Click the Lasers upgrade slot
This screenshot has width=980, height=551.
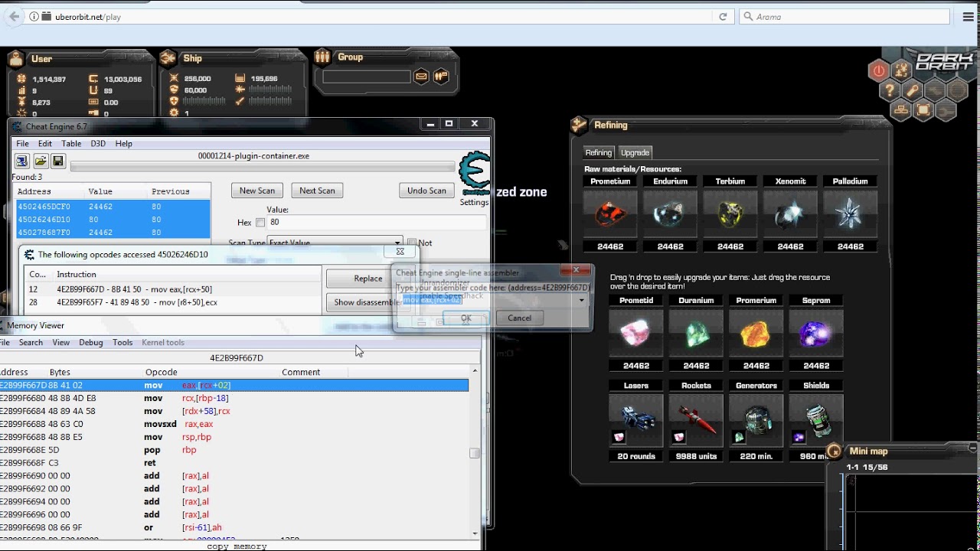click(x=636, y=419)
